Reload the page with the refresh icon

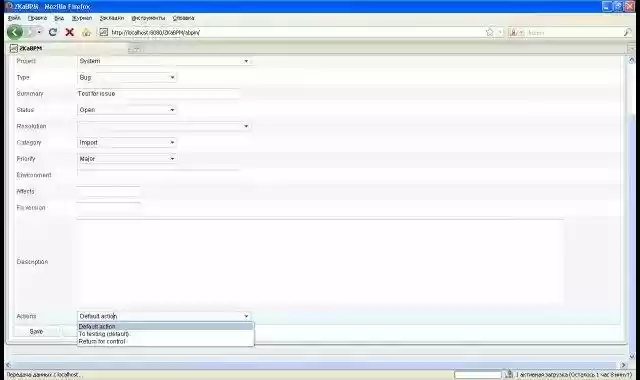click(x=53, y=32)
